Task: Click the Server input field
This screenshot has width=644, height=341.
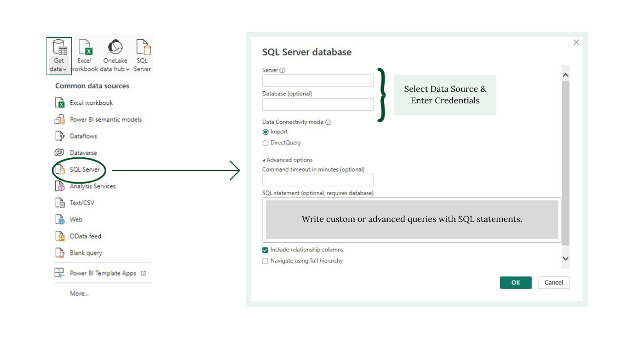Action: 318,81
